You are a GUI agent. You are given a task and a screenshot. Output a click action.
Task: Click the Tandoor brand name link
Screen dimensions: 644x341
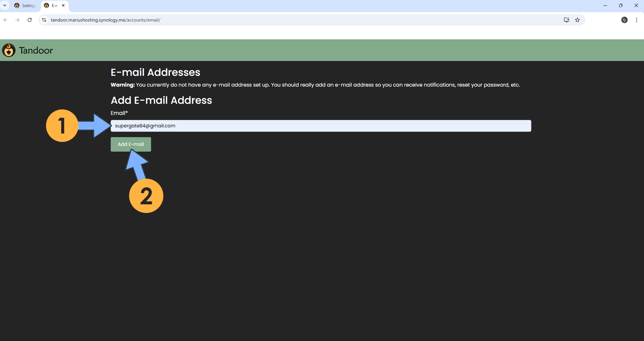pyautogui.click(x=36, y=51)
